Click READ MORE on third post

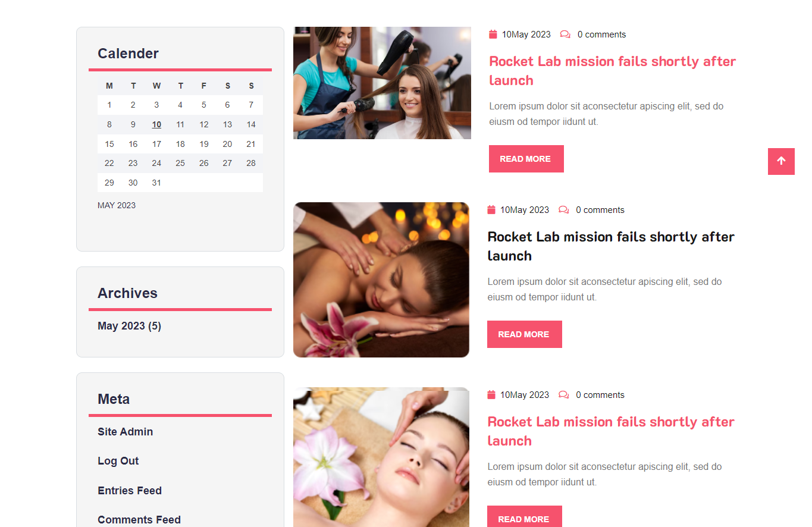(x=525, y=516)
